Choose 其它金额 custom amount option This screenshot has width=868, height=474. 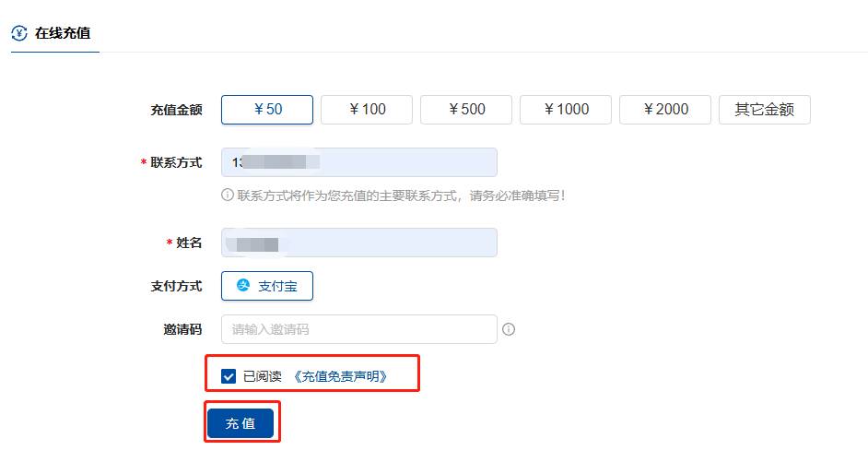click(765, 110)
